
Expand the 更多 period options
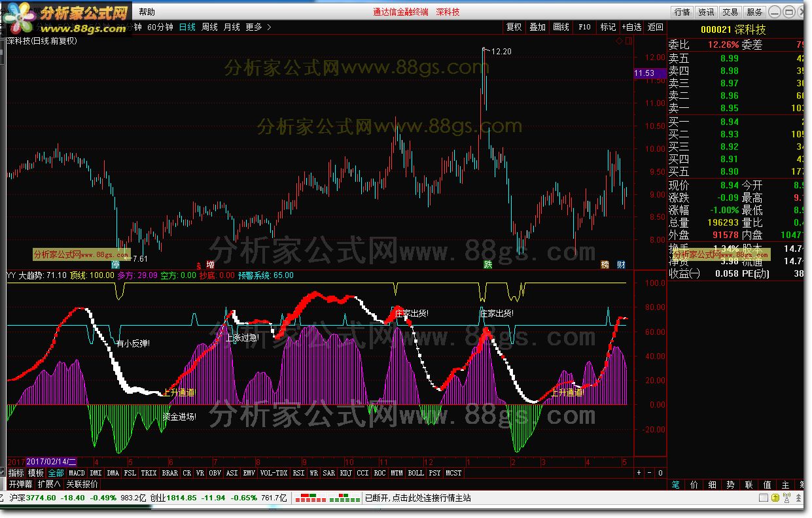click(258, 27)
